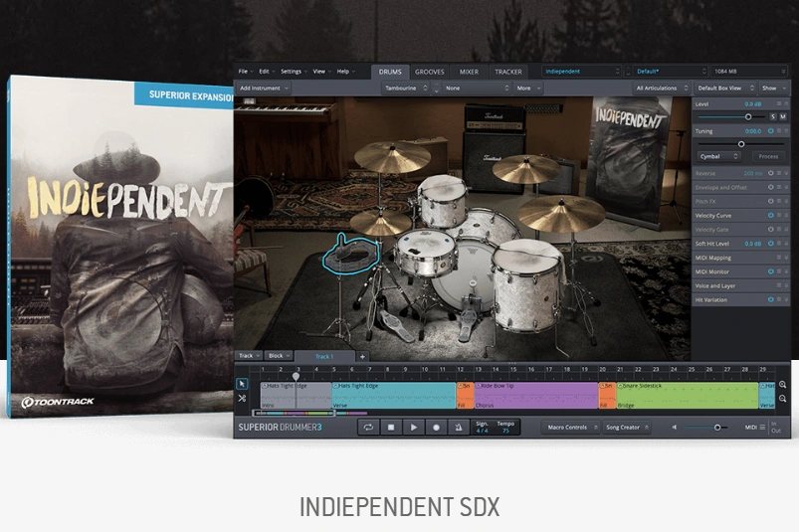This screenshot has width=799, height=532.
Task: Click the Record button
Action: (436, 428)
